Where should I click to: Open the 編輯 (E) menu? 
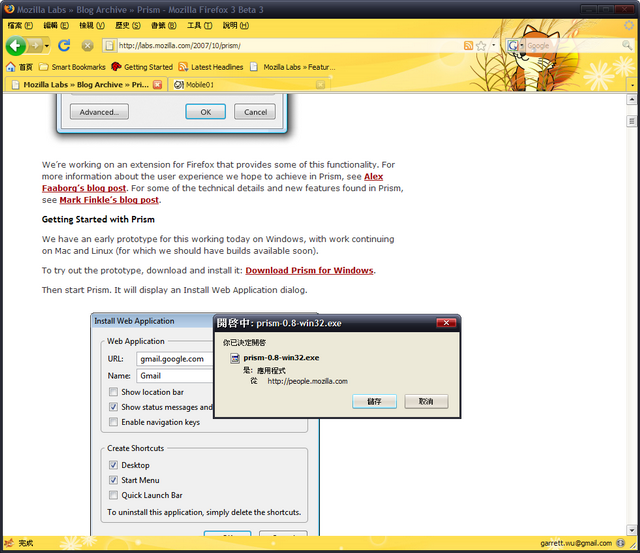(x=56, y=25)
